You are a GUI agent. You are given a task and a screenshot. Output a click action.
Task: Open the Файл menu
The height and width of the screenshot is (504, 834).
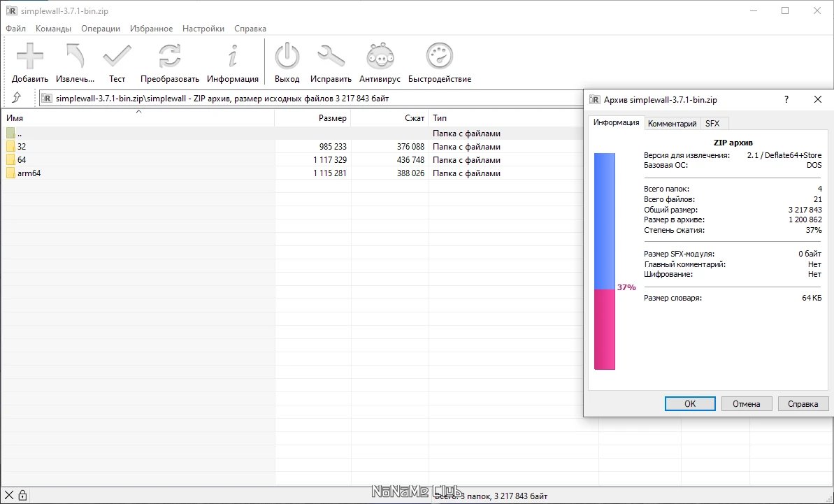[15, 29]
